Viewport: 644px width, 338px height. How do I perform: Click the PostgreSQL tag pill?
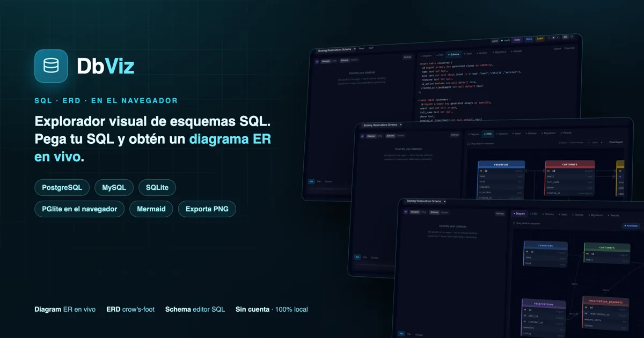tap(62, 188)
